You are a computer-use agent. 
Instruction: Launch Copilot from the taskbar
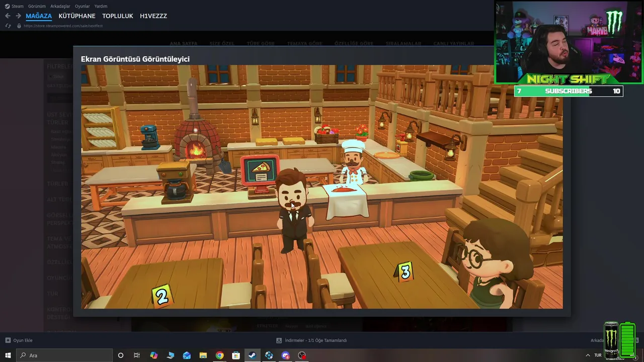(154, 355)
